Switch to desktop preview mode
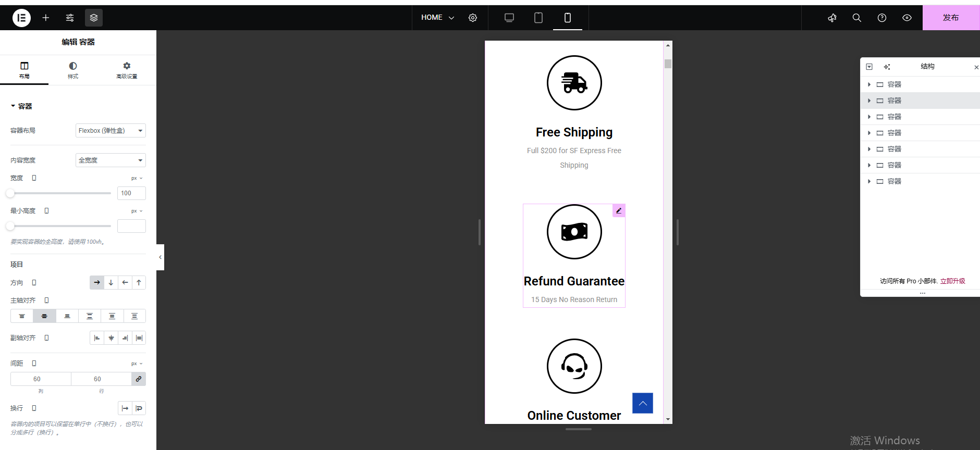Screen dimensions: 980x450 pos(509,18)
